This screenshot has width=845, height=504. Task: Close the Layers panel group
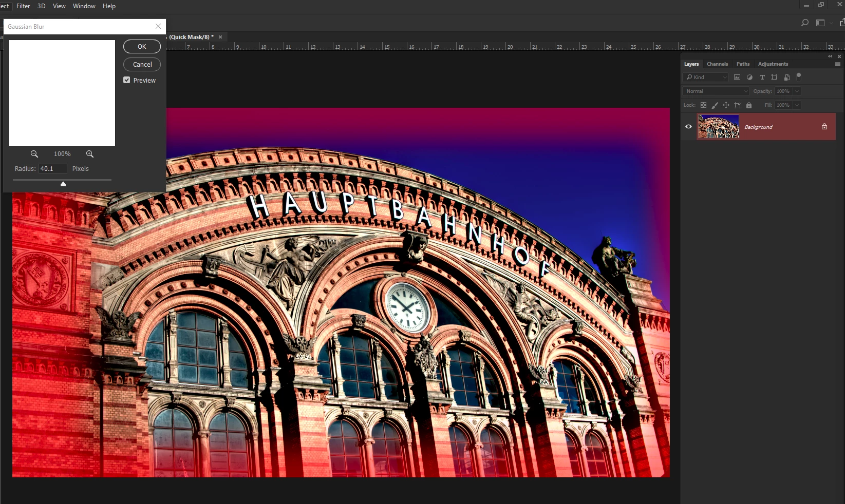click(839, 56)
